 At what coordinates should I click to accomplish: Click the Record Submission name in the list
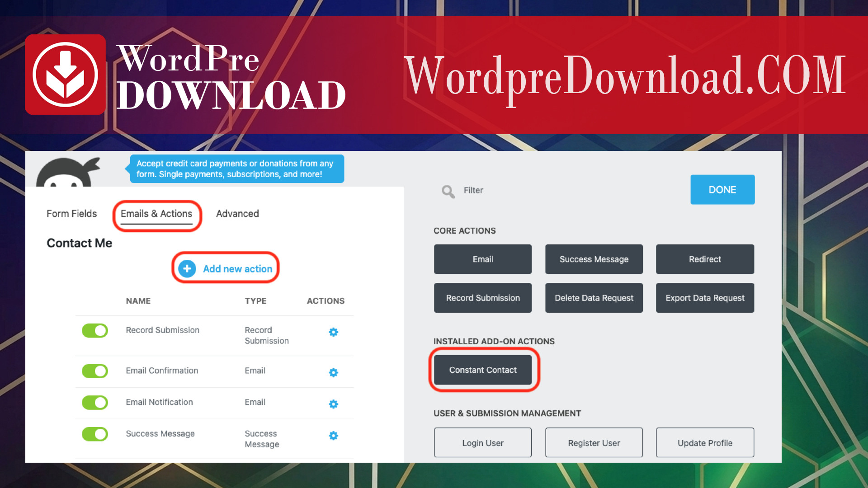coord(162,330)
